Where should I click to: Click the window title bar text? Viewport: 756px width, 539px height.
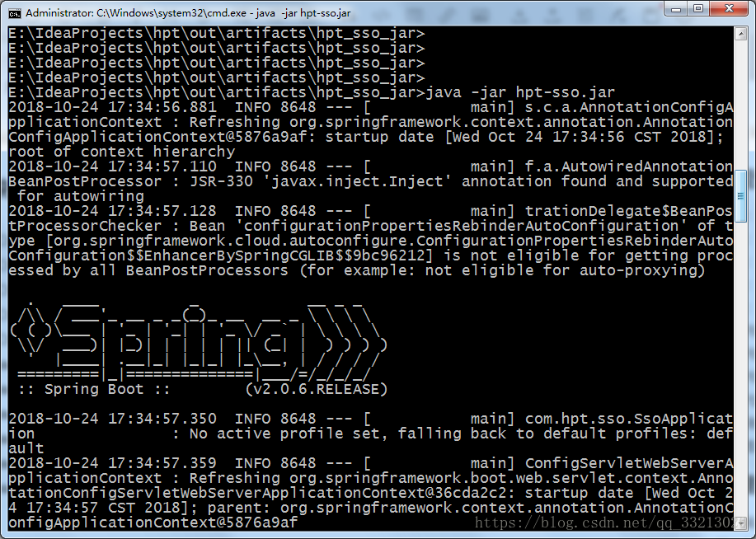point(188,13)
